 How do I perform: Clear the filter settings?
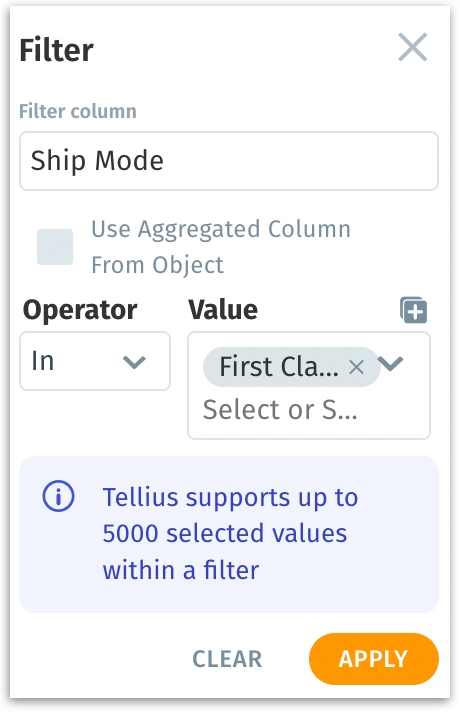click(227, 659)
